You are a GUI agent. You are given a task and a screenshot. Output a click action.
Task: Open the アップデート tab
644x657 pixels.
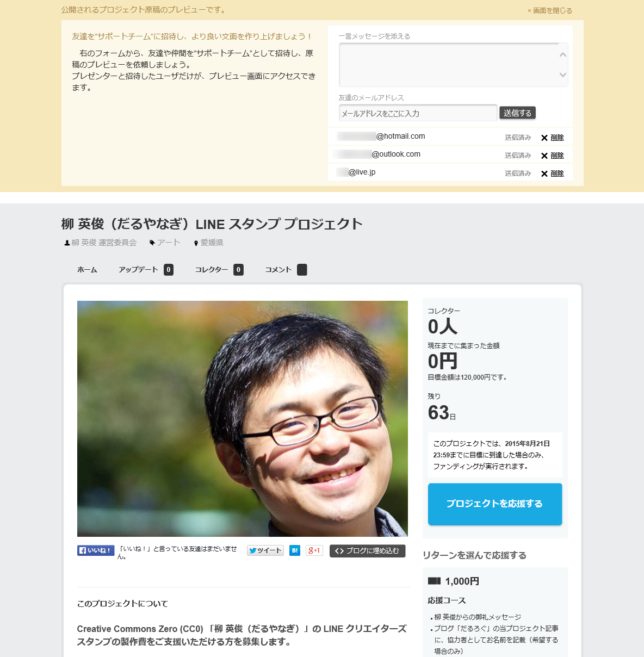146,270
